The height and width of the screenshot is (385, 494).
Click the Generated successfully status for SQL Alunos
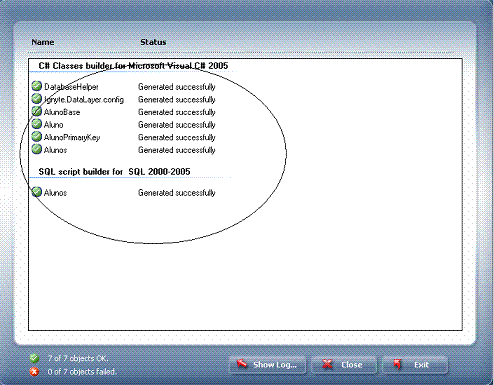(x=177, y=193)
